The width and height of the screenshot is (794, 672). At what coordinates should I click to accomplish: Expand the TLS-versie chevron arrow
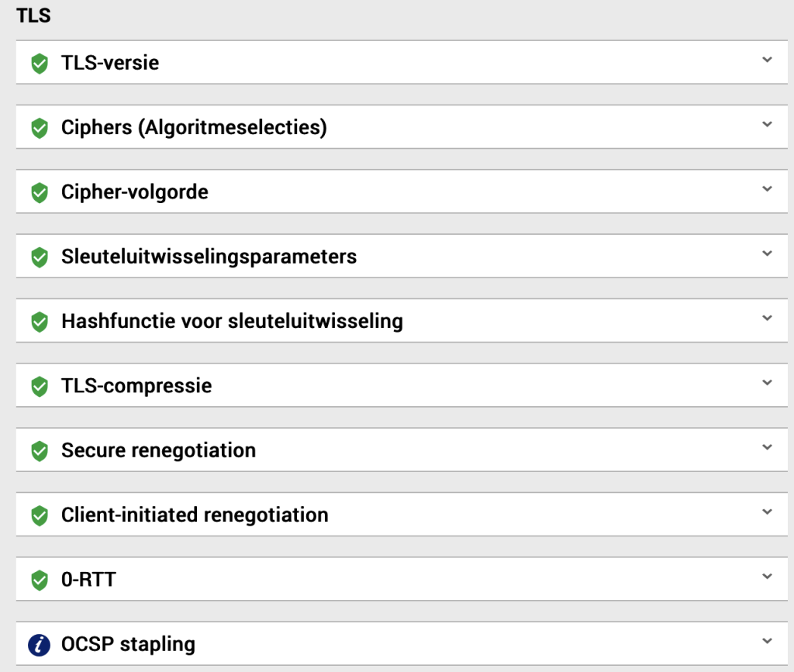[x=767, y=60]
